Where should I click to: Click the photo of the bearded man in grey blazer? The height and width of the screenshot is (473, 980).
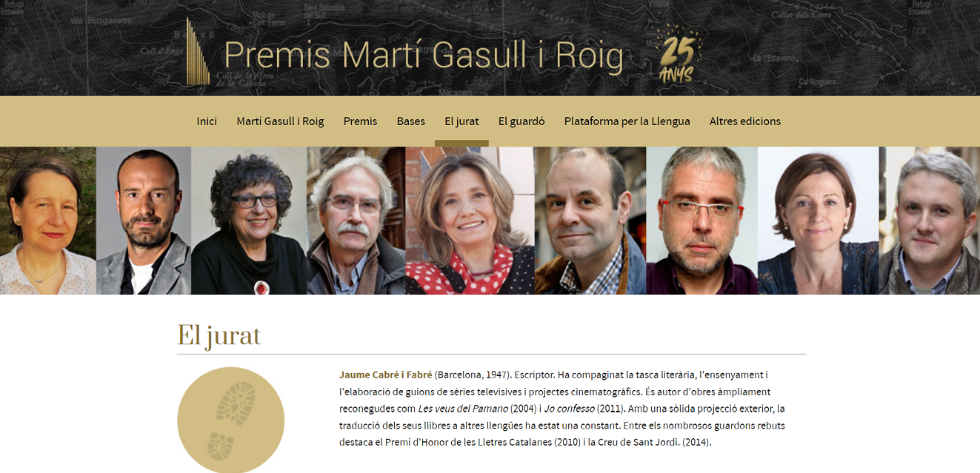[x=144, y=221]
